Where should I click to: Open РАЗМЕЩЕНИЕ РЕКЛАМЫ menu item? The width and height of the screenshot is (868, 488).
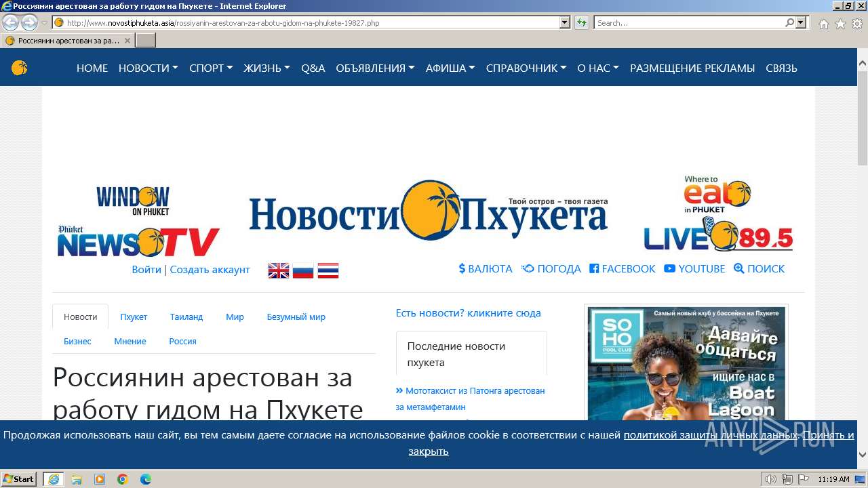tap(692, 68)
